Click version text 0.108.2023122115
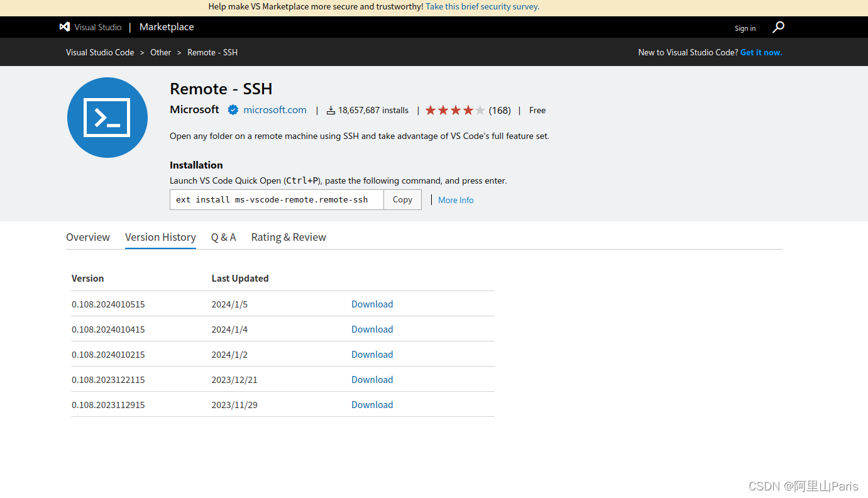868x498 pixels. point(108,380)
